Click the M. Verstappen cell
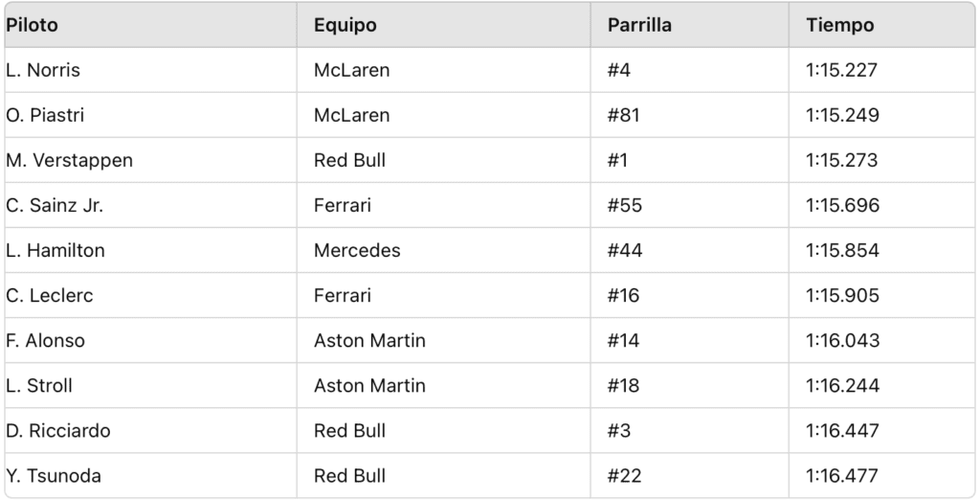This screenshot has height=500, width=980. pyautogui.click(x=69, y=160)
